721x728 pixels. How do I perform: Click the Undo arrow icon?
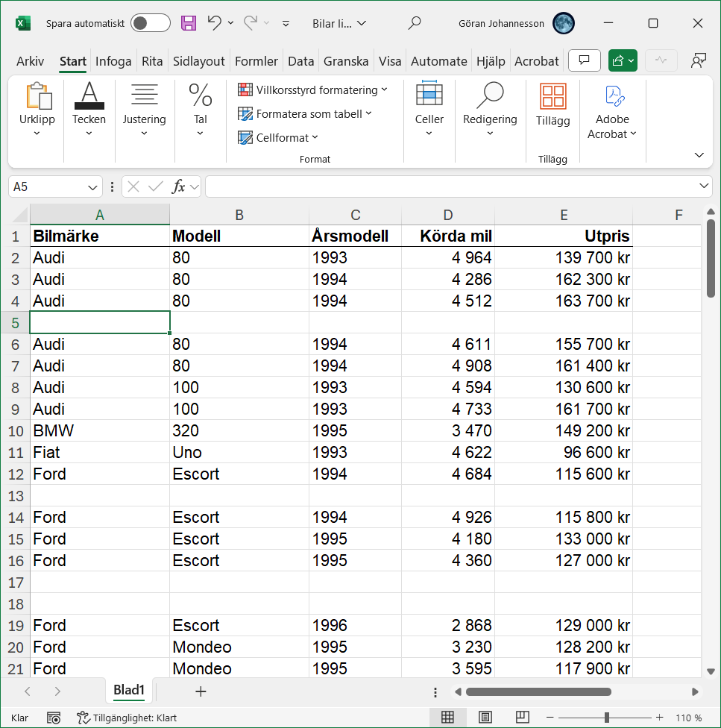point(214,23)
